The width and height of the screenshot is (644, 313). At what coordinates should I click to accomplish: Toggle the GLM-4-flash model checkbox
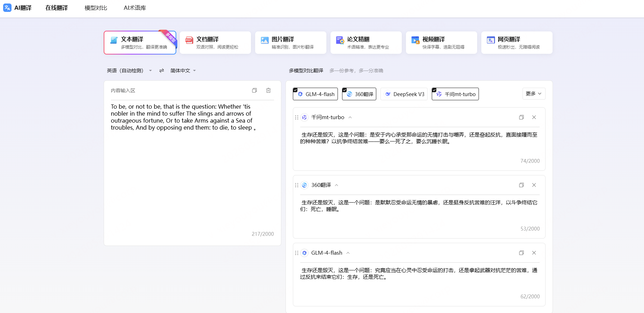pyautogui.click(x=315, y=94)
